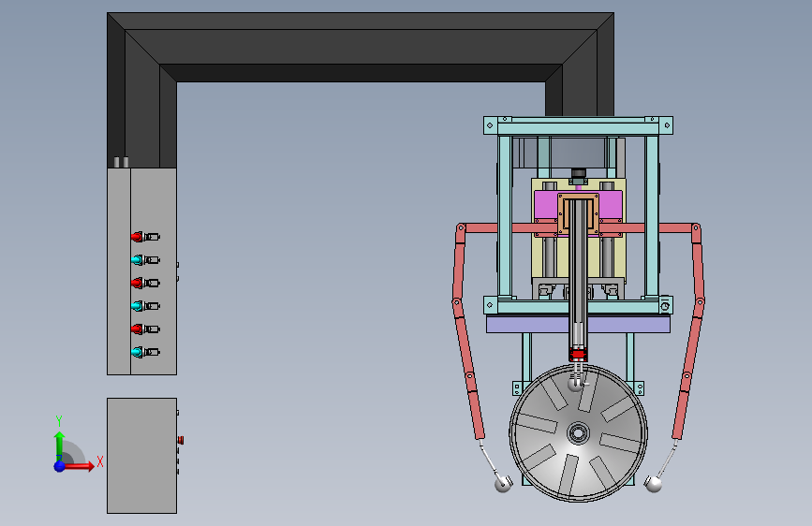The image size is (812, 526).
Task: Click the center hub bearing of the disc wheel
Action: (x=579, y=432)
